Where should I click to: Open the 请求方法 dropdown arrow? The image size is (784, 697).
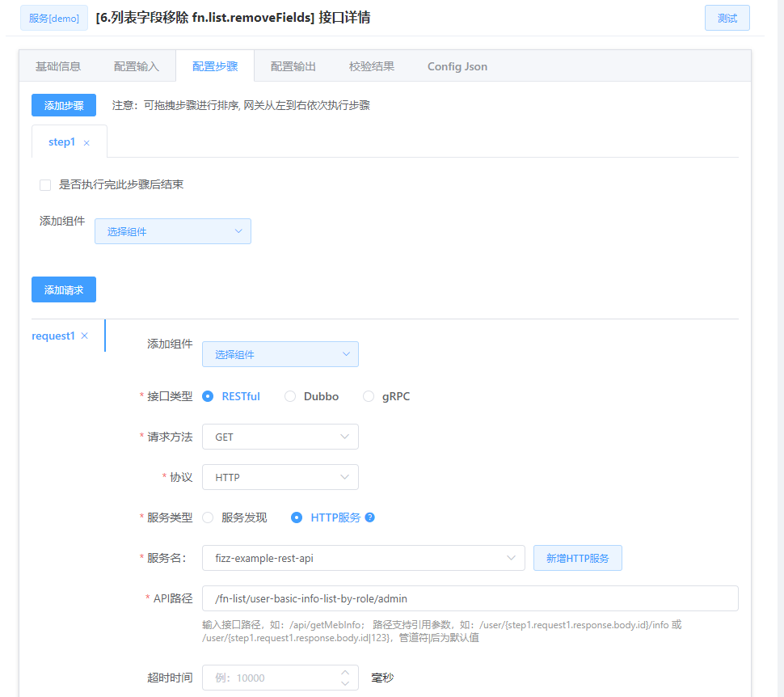click(x=346, y=437)
